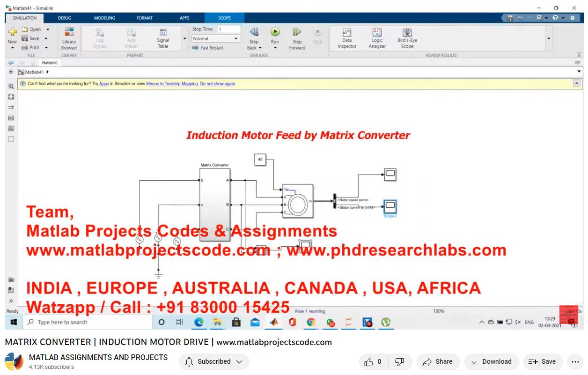Expand the Run dropdown arrow
This screenshot has height=375, width=588.
point(275,48)
